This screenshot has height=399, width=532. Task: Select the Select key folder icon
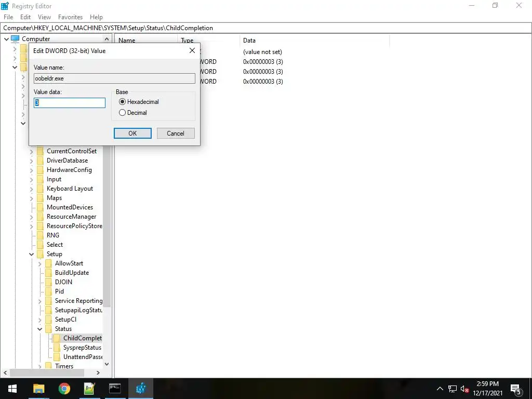(x=40, y=245)
